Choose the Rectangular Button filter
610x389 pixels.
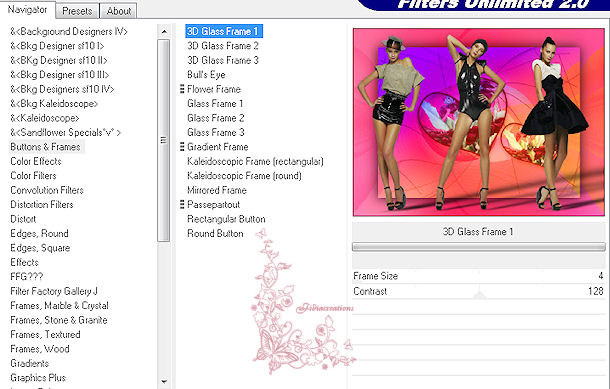point(226,219)
